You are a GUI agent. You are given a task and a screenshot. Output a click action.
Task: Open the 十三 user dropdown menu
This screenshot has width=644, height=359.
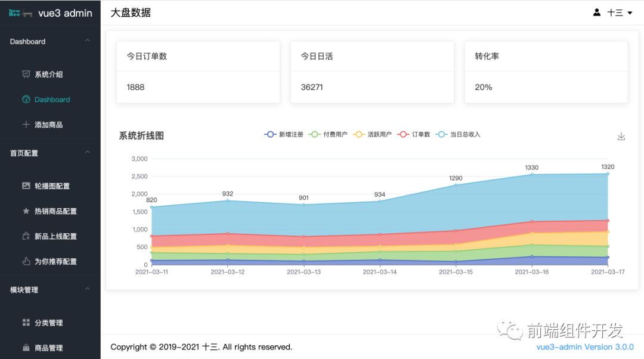pos(620,13)
